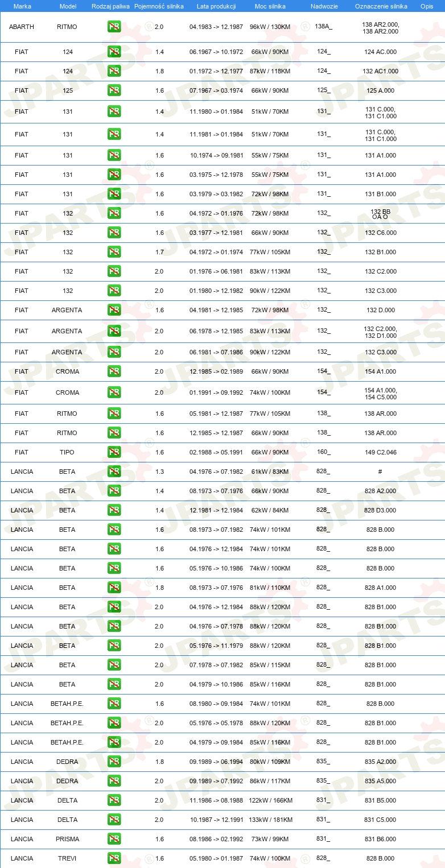Click fuel icon in the 132 C6.000 row
This screenshot has height=868, width=445.
pos(114,233)
